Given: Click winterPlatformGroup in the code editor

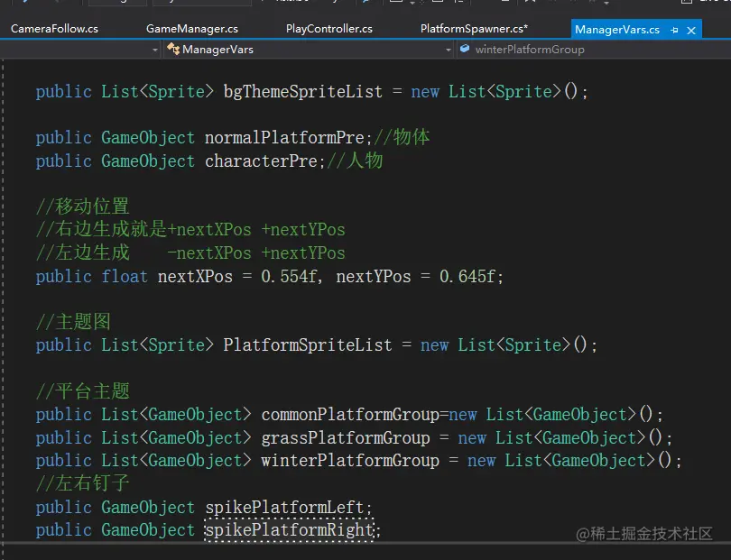Looking at the screenshot, I should (x=350, y=461).
